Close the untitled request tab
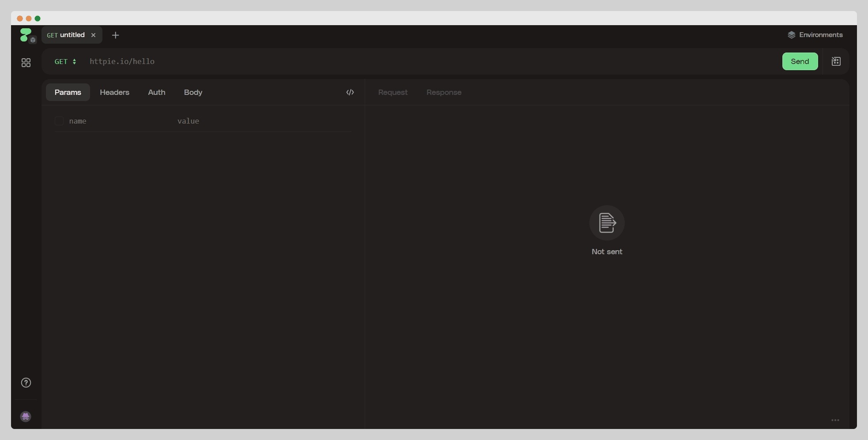 (93, 35)
